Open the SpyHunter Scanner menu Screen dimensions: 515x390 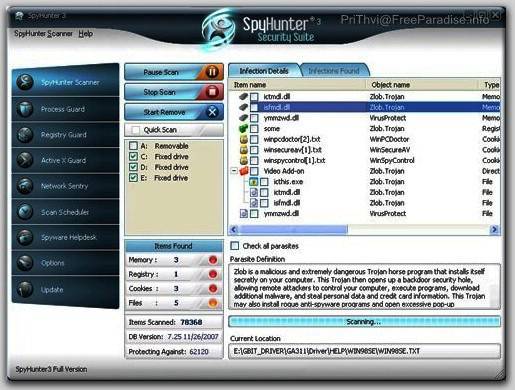43,34
